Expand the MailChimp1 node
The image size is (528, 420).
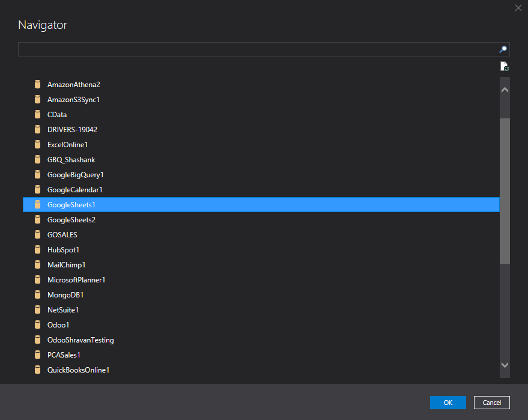click(66, 264)
